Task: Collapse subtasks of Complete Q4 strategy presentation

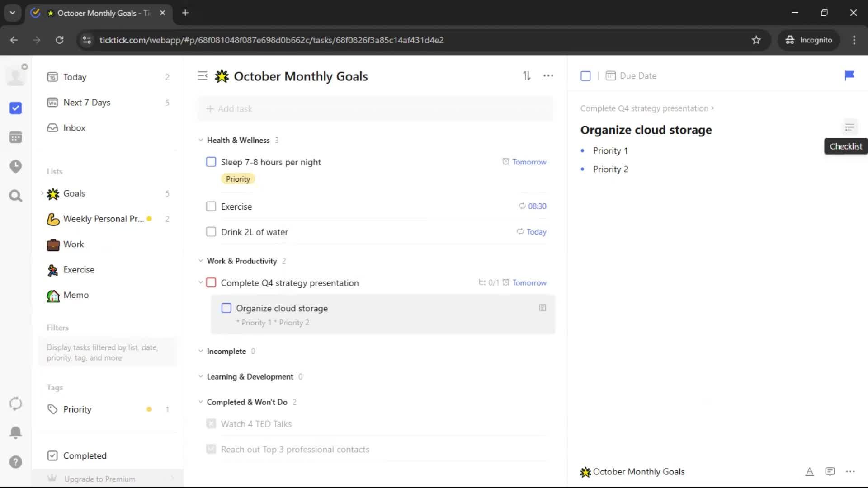Action: (x=201, y=282)
